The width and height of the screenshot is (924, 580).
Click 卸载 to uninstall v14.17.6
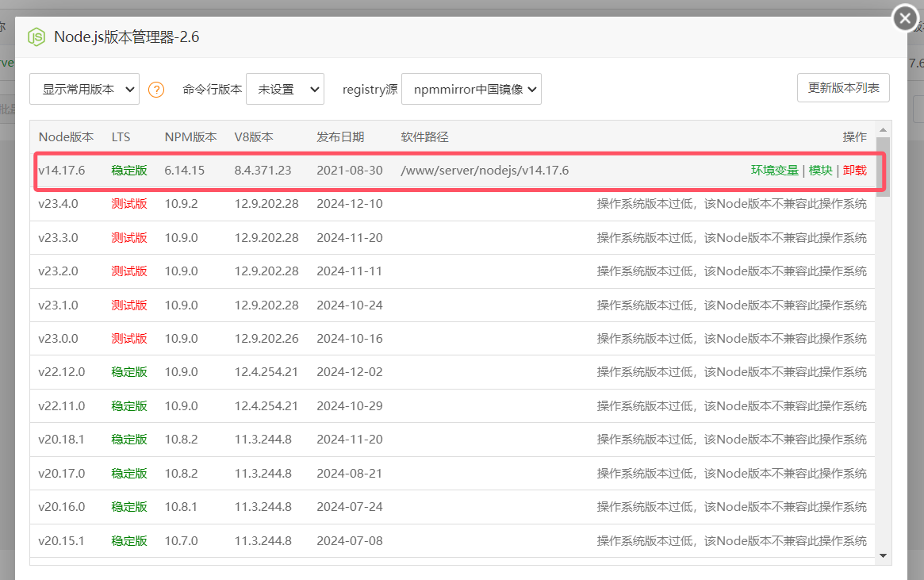(x=854, y=170)
